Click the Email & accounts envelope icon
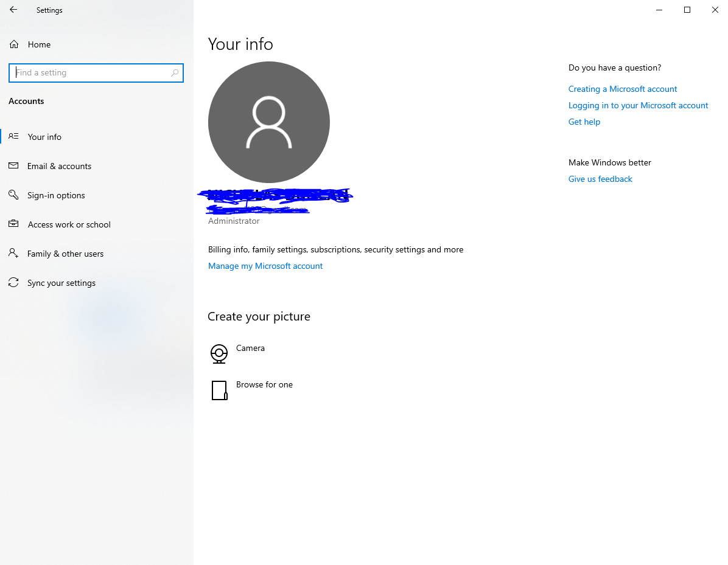 [13, 166]
